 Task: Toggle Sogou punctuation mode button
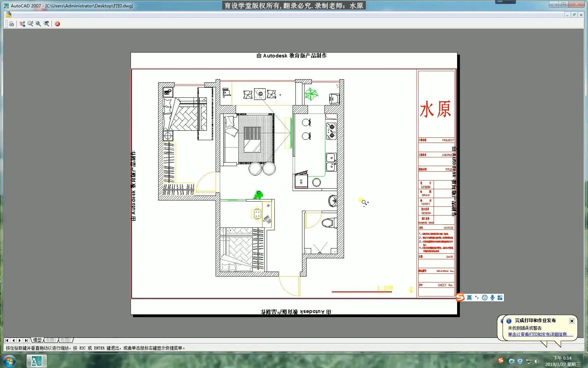point(477,298)
